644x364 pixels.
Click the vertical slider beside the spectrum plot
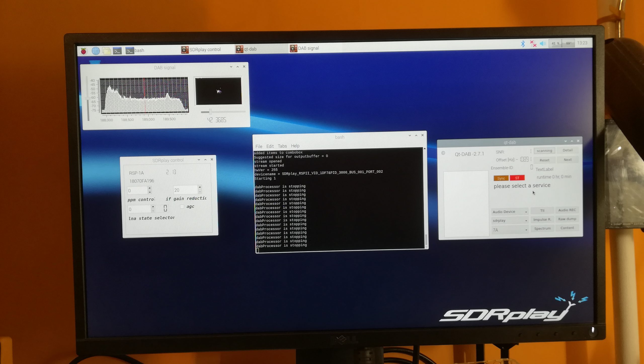click(x=88, y=99)
